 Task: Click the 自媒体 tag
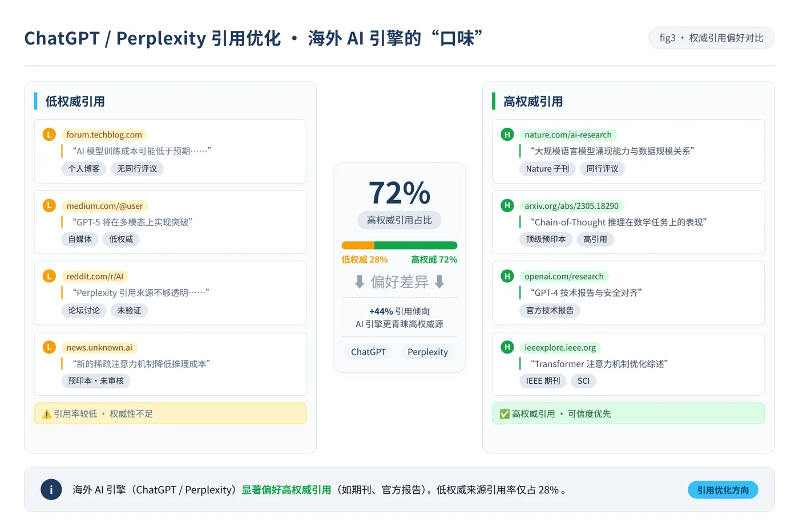click(80, 239)
